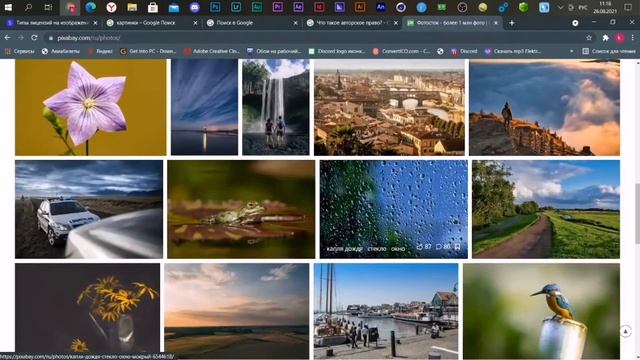This screenshot has width=640, height=360.
Task: Launch Yandex Browser from taskbar
Action: [111, 7]
